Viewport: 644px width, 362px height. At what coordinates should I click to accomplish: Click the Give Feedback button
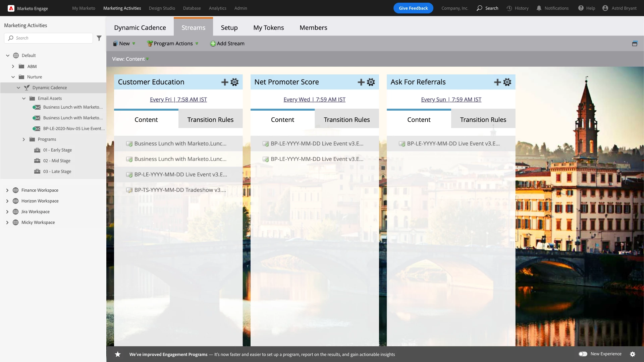click(x=413, y=8)
